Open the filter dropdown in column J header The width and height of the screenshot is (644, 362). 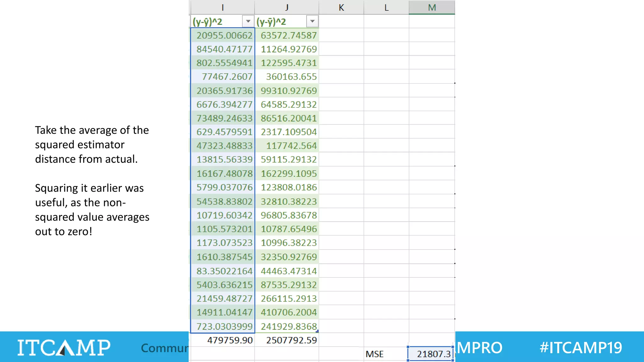312,21
